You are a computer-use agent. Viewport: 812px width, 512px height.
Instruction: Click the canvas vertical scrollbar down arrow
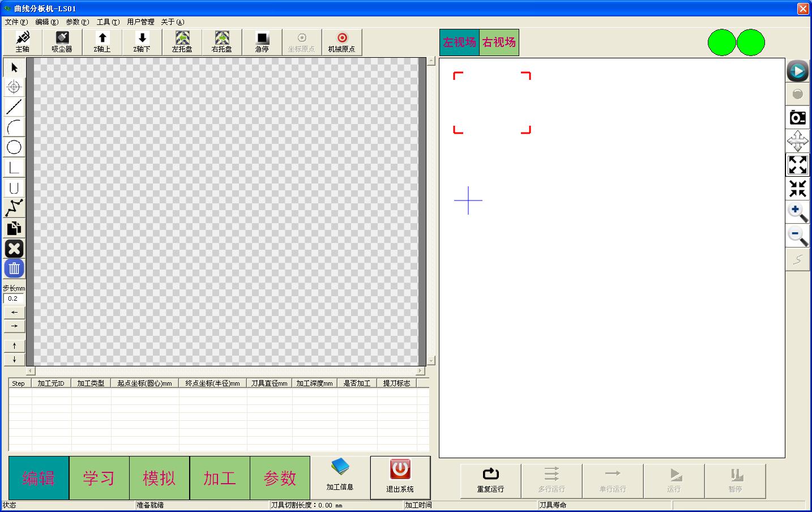pos(431,361)
